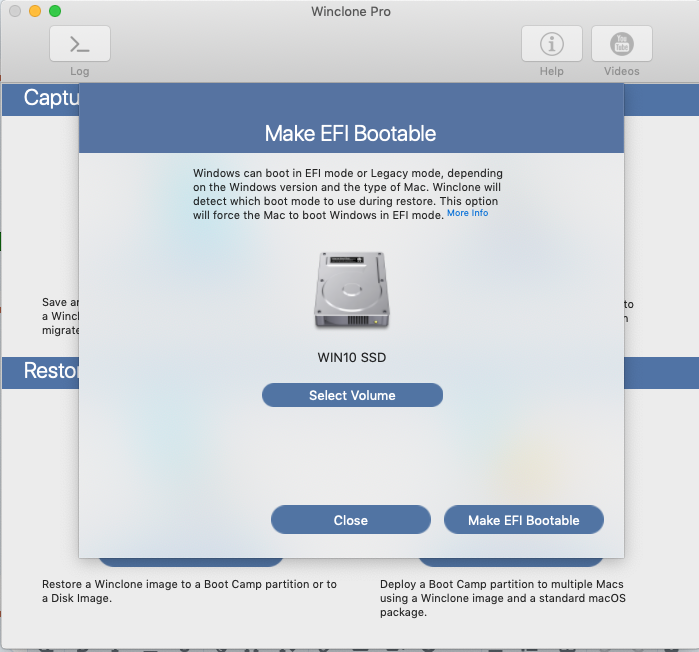699x652 pixels.
Task: Click the Select Volume button
Action: click(x=352, y=395)
